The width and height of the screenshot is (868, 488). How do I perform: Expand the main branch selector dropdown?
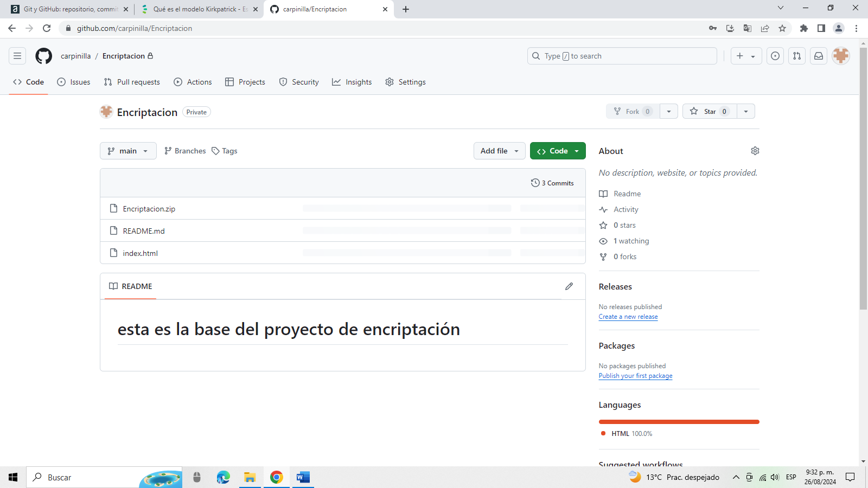click(128, 151)
